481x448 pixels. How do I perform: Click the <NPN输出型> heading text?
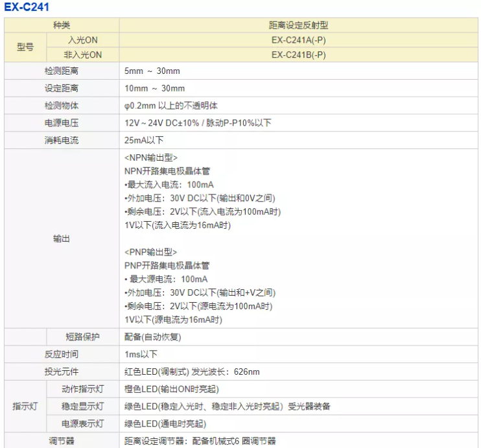(x=151, y=158)
